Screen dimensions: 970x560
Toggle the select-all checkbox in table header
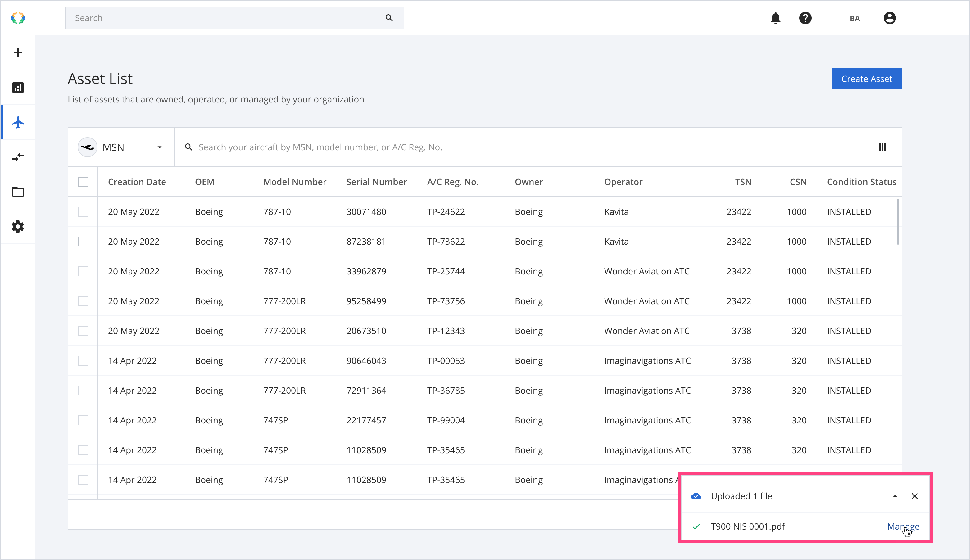click(x=83, y=182)
